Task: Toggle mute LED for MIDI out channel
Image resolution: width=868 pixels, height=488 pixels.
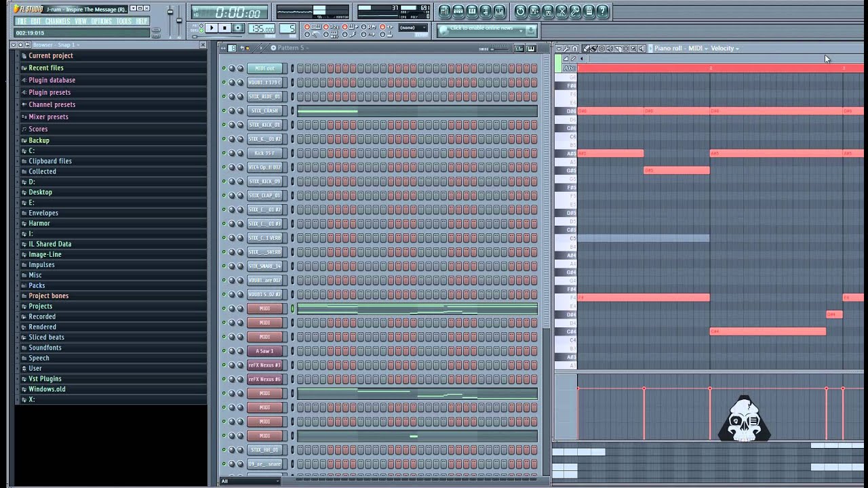Action: pyautogui.click(x=224, y=68)
